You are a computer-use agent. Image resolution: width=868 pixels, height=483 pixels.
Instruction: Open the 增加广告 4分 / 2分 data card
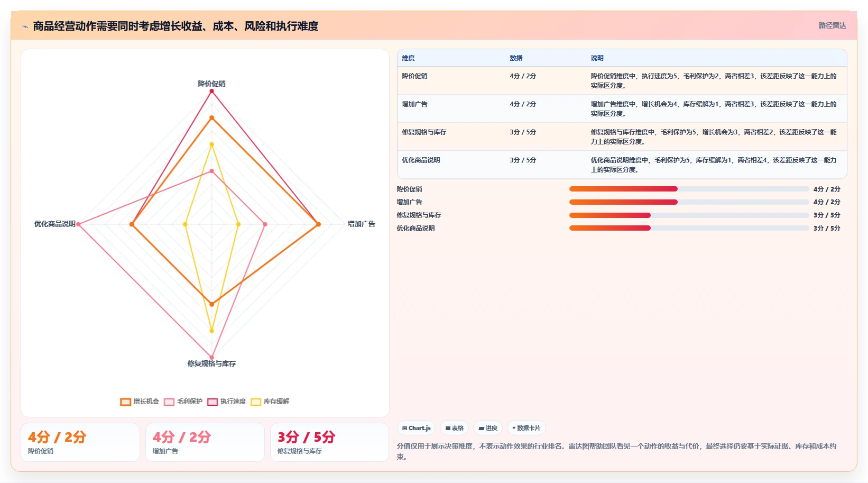coord(205,442)
